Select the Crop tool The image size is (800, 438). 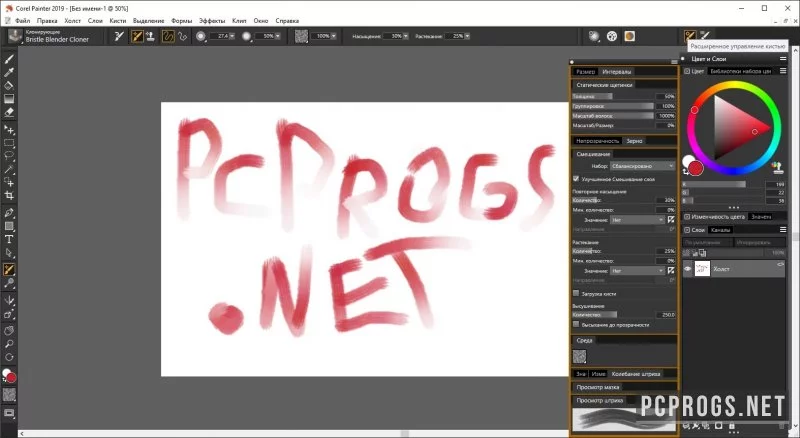(x=9, y=195)
